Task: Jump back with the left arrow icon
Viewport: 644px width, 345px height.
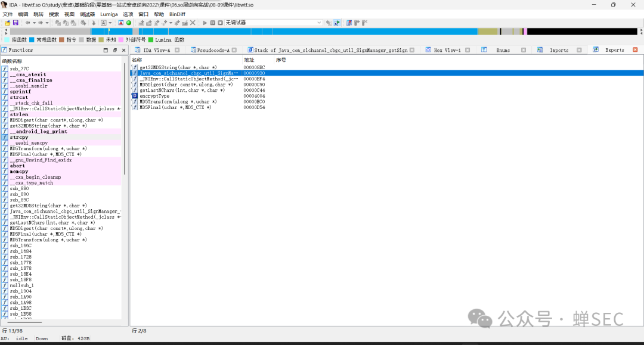Action: coord(27,23)
